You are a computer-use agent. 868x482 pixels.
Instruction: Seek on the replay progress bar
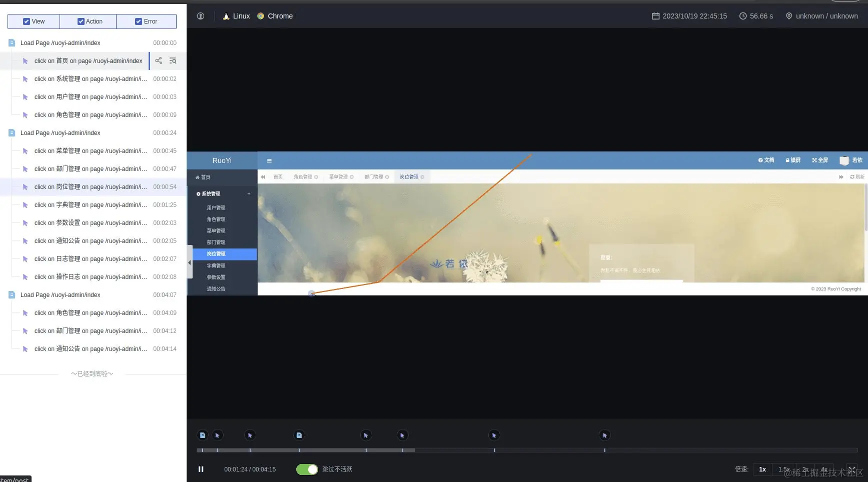click(527, 450)
